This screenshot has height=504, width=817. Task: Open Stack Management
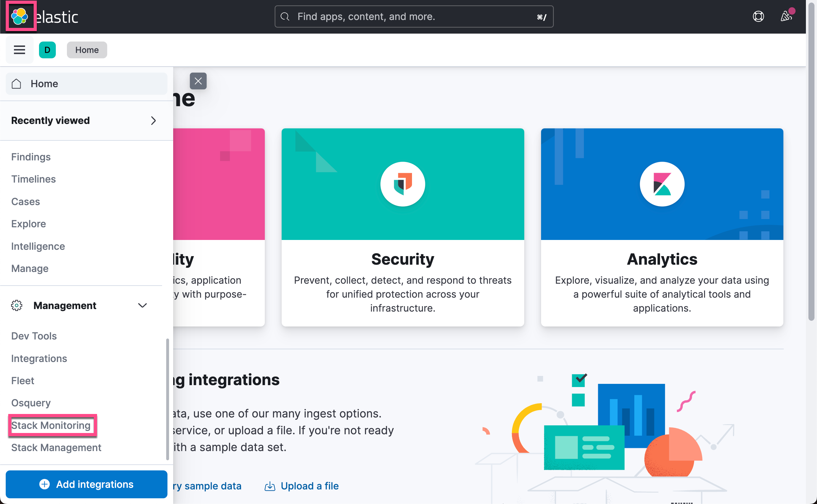tap(56, 447)
